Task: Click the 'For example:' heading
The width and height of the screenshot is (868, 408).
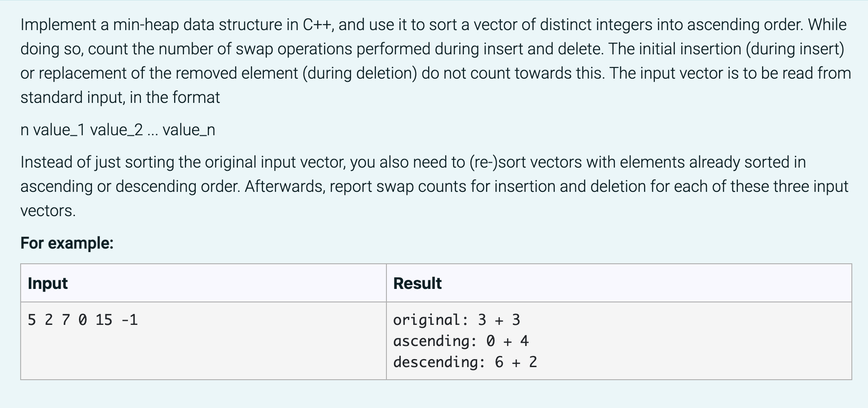Action: coord(67,243)
